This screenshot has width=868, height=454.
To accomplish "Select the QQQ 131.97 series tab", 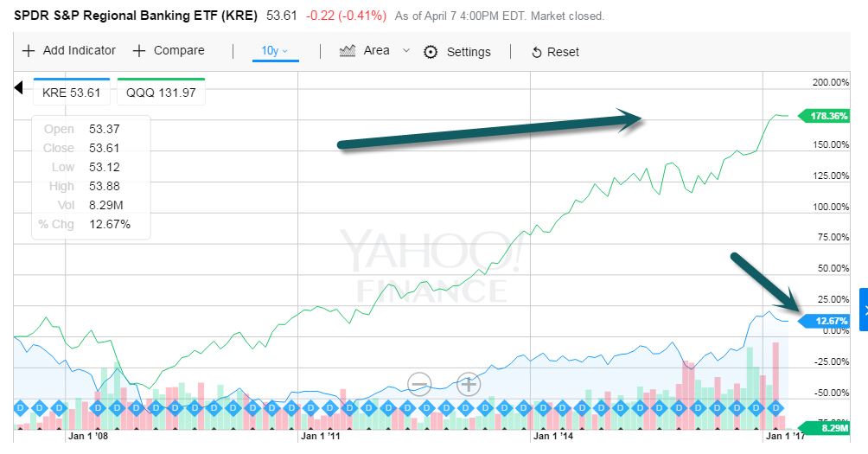I will coord(161,92).
